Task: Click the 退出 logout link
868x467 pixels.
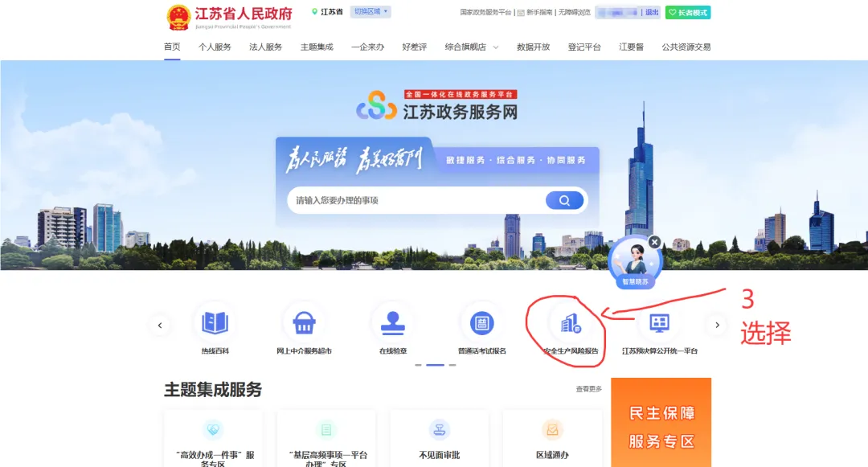Action: (652, 12)
